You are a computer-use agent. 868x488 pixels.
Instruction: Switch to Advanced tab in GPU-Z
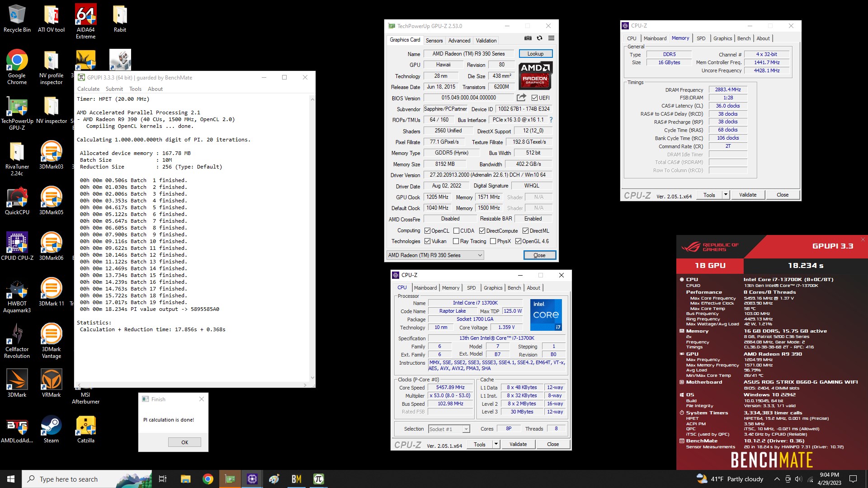coord(459,40)
